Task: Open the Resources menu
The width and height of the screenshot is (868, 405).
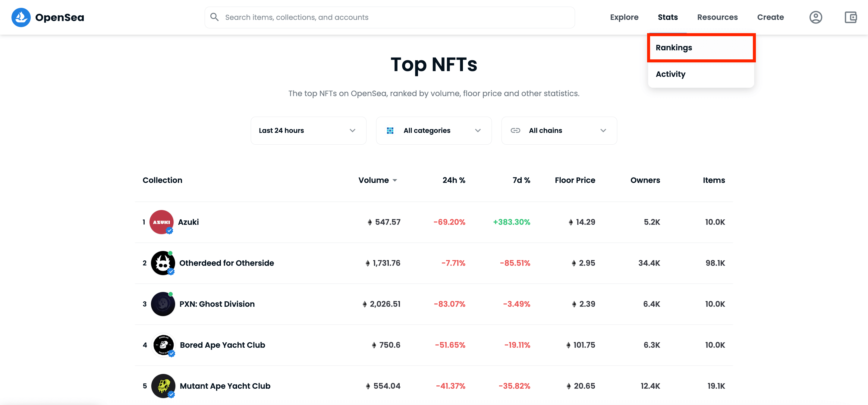Action: 717,17
